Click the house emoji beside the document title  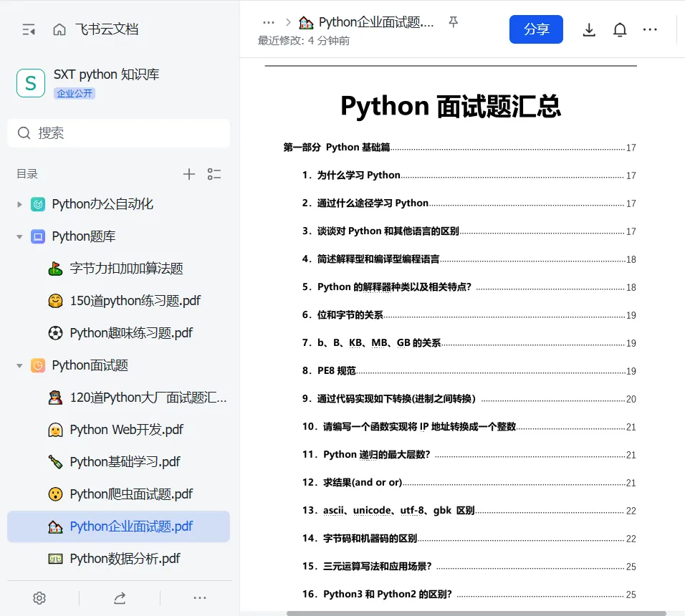[306, 22]
